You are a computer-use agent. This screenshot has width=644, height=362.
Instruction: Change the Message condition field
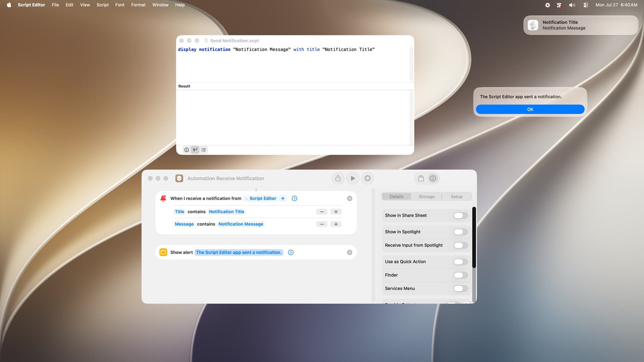(184, 224)
